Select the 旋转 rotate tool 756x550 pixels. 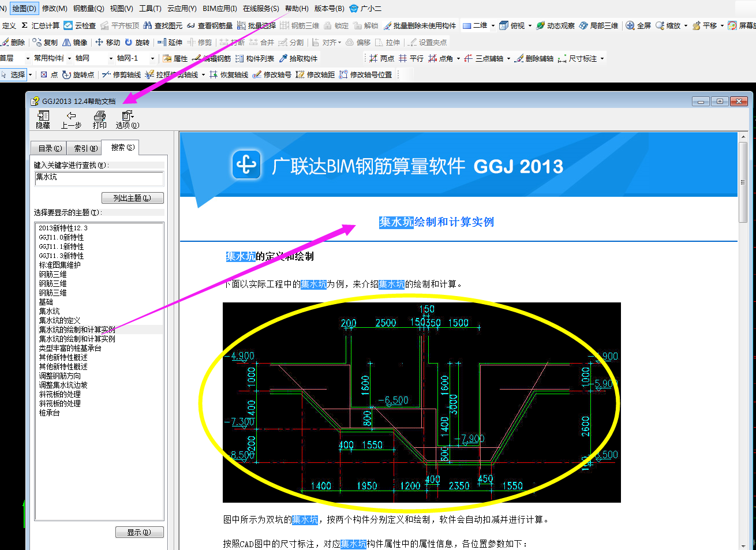coord(137,42)
